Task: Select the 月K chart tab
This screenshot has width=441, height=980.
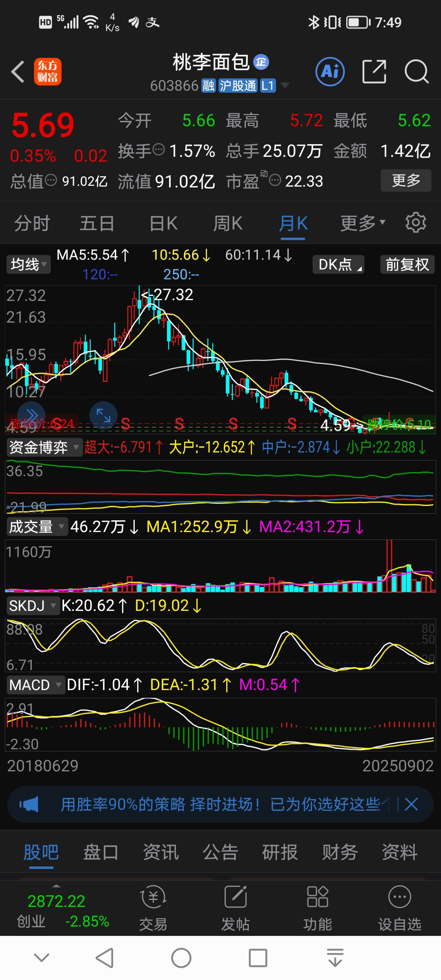Action: pos(293,223)
